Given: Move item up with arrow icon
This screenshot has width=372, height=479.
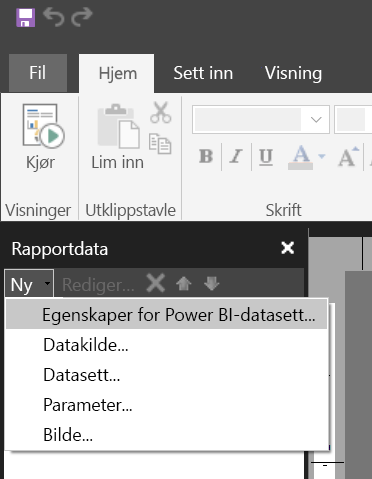Looking at the screenshot, I should (184, 284).
